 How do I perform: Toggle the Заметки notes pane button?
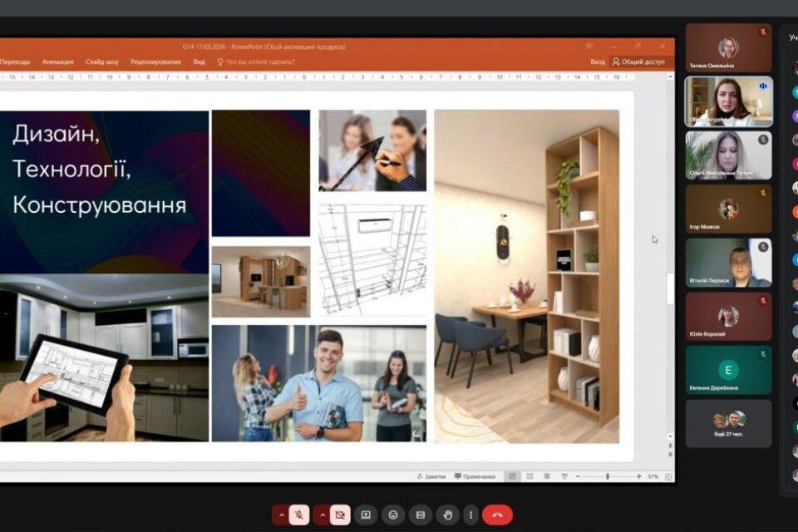click(x=431, y=476)
